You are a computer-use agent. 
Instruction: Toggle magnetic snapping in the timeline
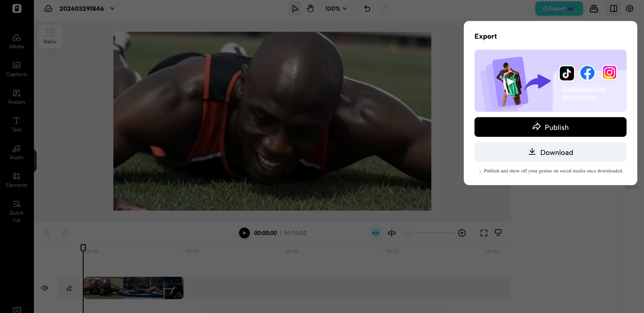pyautogui.click(x=375, y=233)
